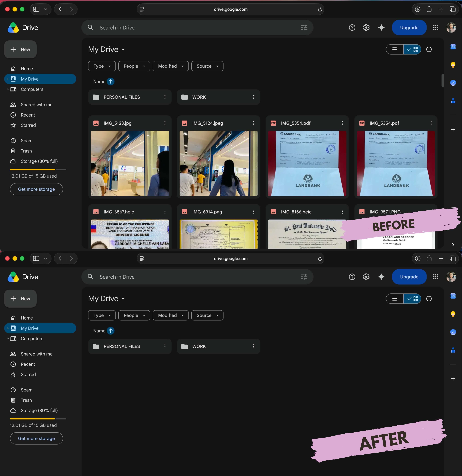This screenshot has height=476, width=462.
Task: Open more actions for IMG_5124.jpeg
Action: (254, 123)
